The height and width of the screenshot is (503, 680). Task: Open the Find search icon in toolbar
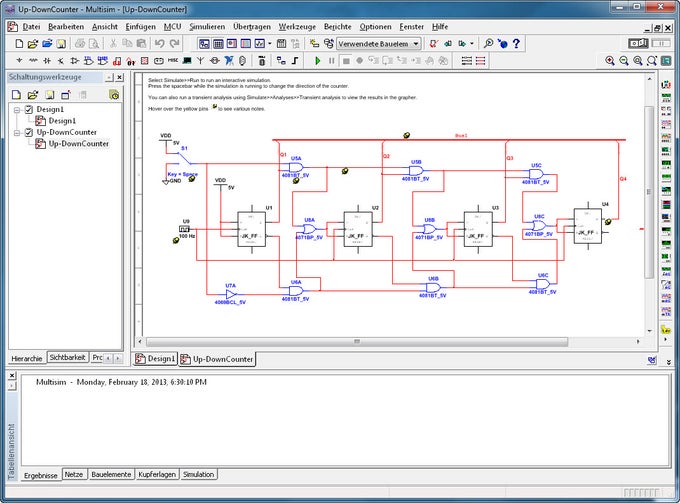pyautogui.click(x=488, y=43)
